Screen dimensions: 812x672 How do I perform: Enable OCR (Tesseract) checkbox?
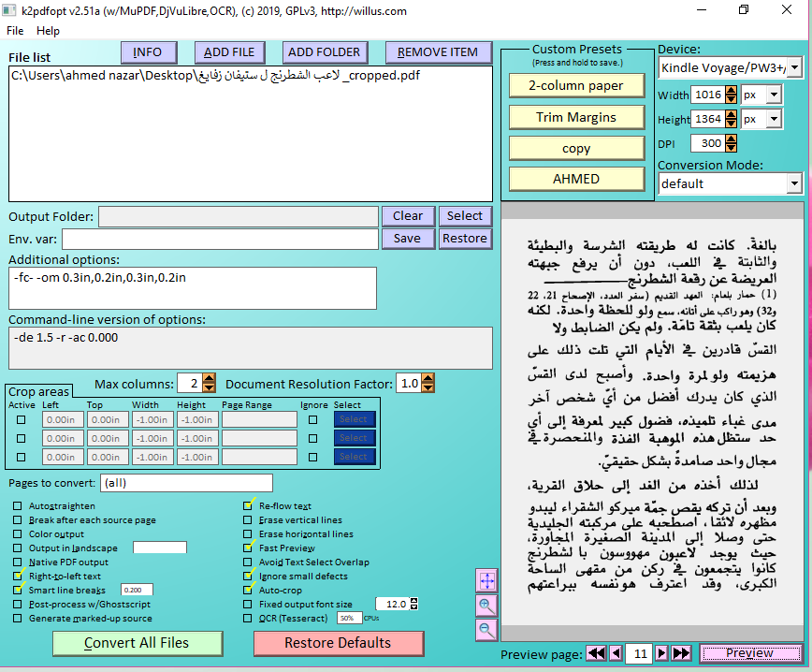[248, 618]
